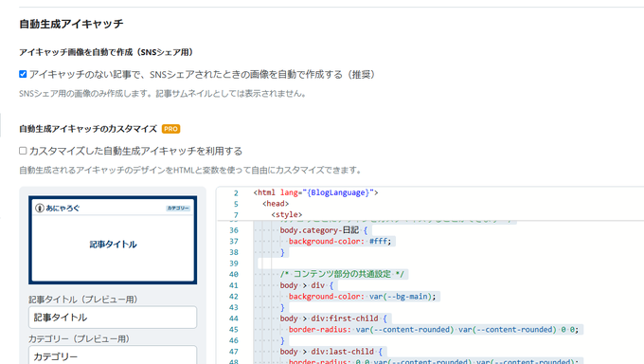The image size is (644, 364).
Task: Click the subheading アイキャッチ画像を自動で作成（SNSシェア用）
Action: click(106, 52)
